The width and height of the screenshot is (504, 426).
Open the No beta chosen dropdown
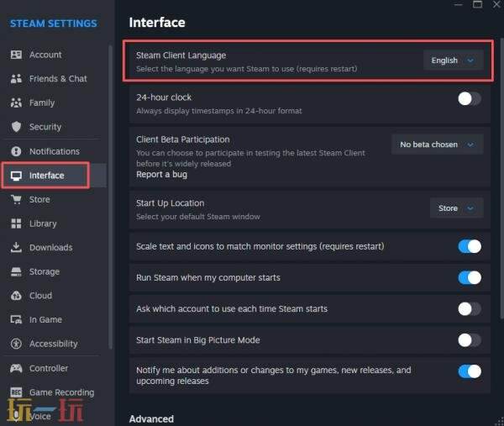tap(437, 145)
